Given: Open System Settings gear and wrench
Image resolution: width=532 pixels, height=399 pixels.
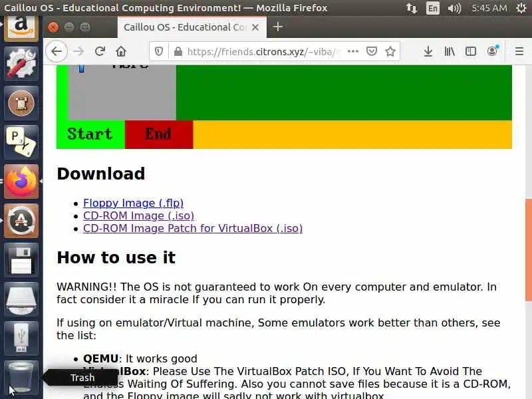Looking at the screenshot, I should click(21, 64).
